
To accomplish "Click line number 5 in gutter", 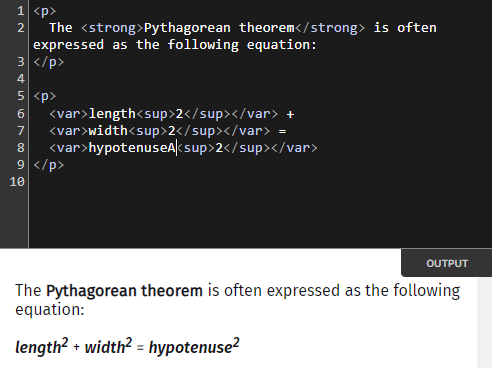I will click(21, 96).
